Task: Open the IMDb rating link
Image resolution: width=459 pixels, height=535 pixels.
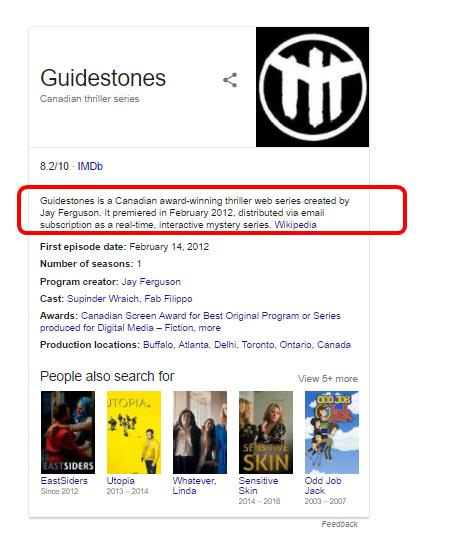Action: pyautogui.click(x=90, y=166)
